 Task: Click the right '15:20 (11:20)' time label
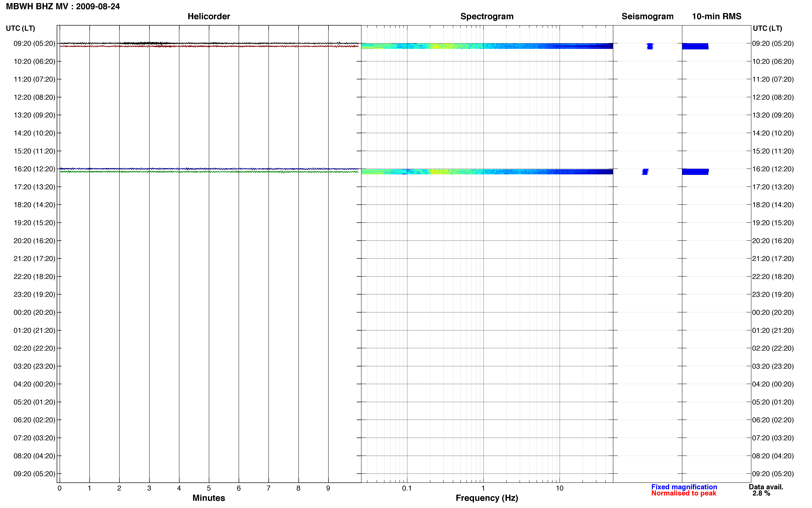pyautogui.click(x=773, y=151)
